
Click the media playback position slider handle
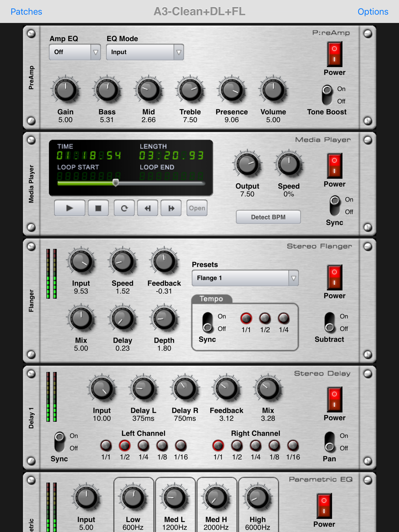click(116, 183)
